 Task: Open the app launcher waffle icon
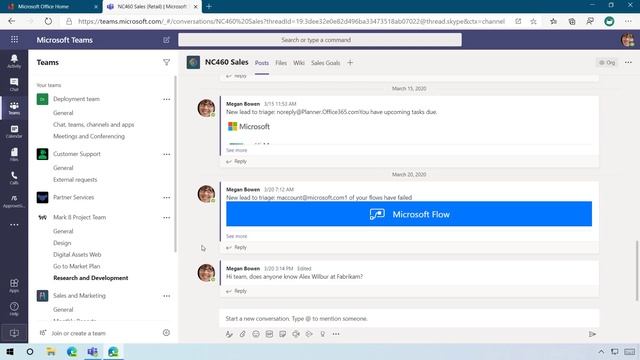[x=14, y=40]
